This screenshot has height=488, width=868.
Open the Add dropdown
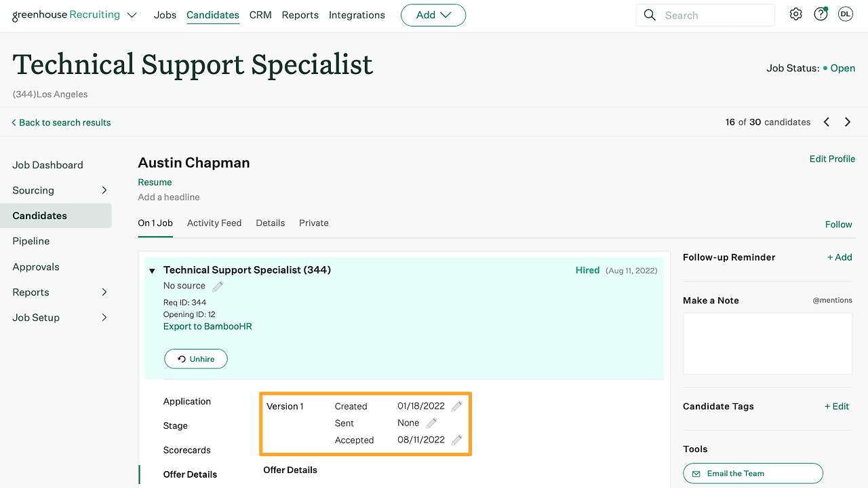point(433,14)
